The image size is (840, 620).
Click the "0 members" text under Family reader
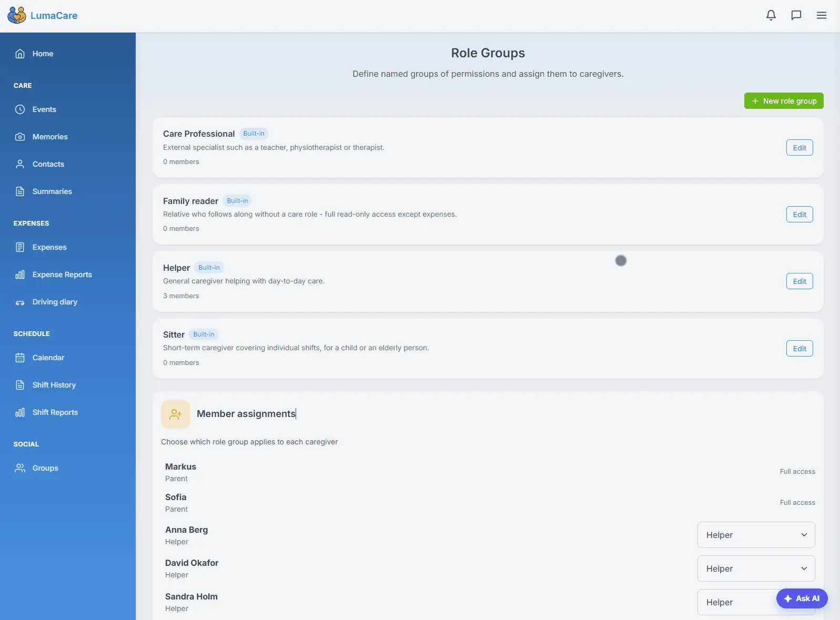tap(181, 229)
